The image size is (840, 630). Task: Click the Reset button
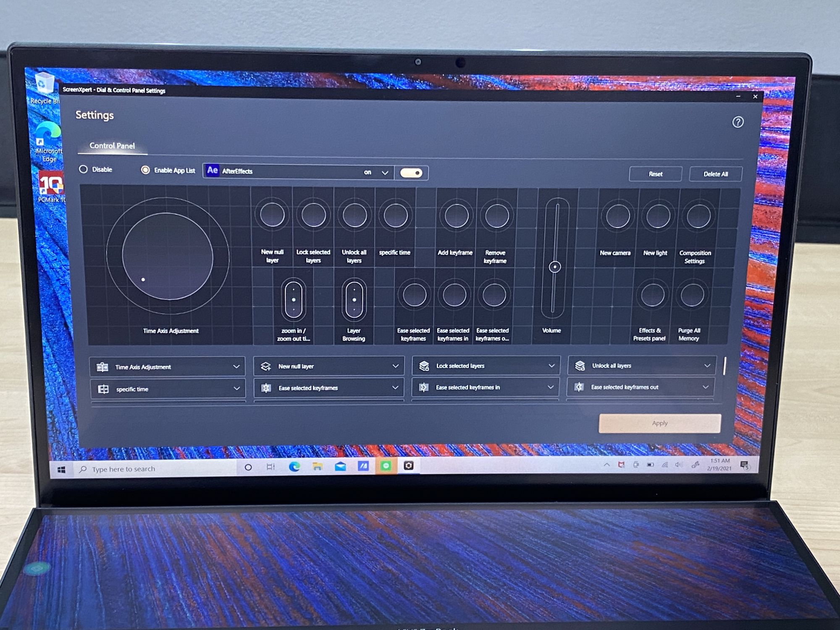(655, 174)
